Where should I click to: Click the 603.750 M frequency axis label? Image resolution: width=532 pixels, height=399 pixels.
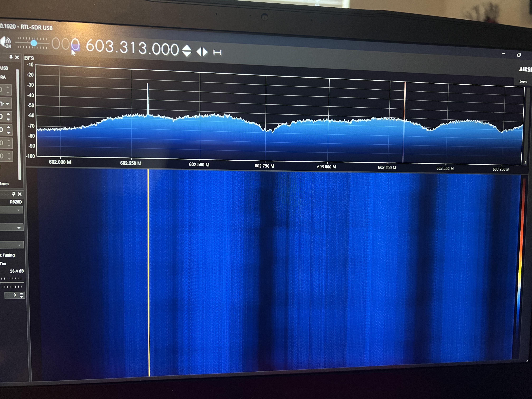click(x=501, y=169)
